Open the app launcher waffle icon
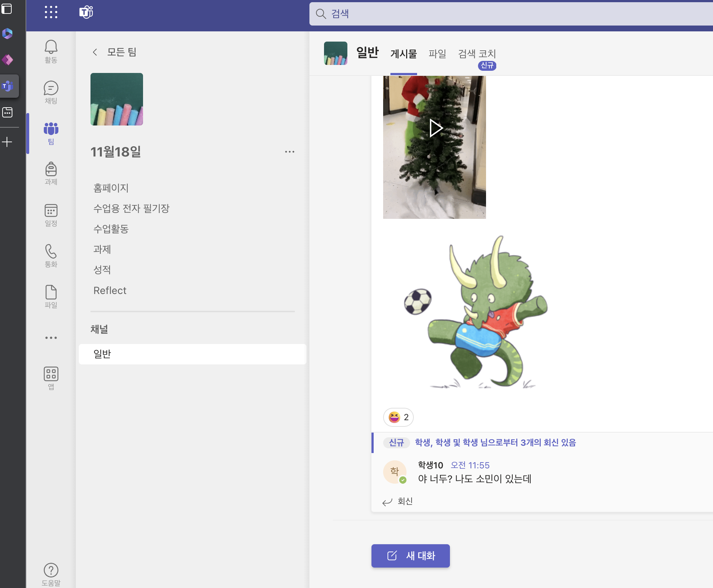This screenshot has width=713, height=588. point(51,12)
